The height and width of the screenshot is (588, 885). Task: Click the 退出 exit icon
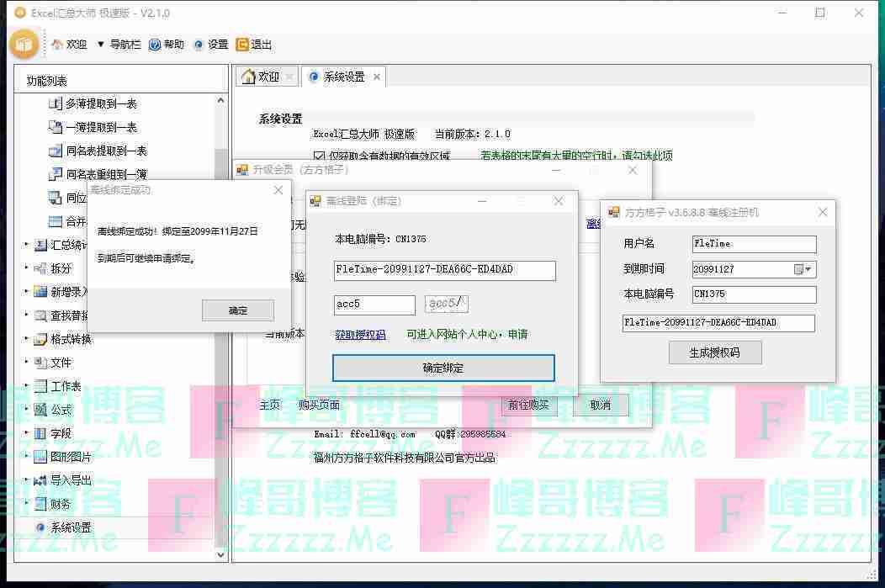click(x=242, y=45)
